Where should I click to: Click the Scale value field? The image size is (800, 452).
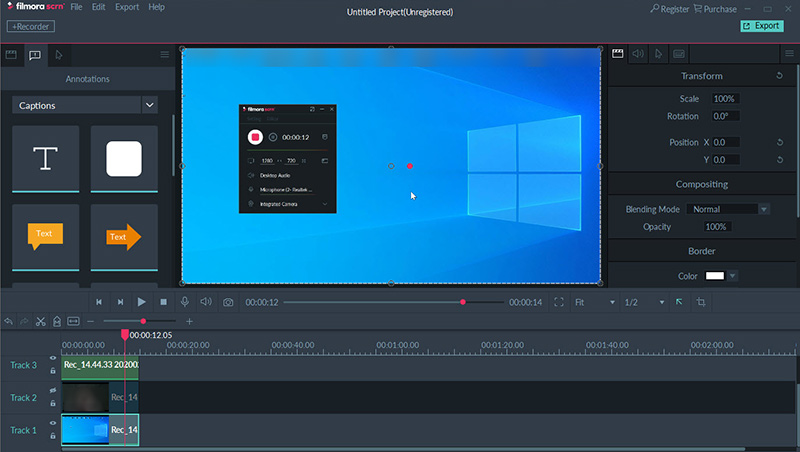coord(726,98)
